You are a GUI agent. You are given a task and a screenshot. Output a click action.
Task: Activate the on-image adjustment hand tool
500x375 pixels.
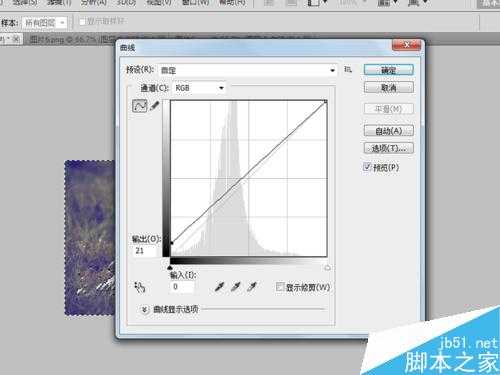pyautogui.click(x=140, y=287)
